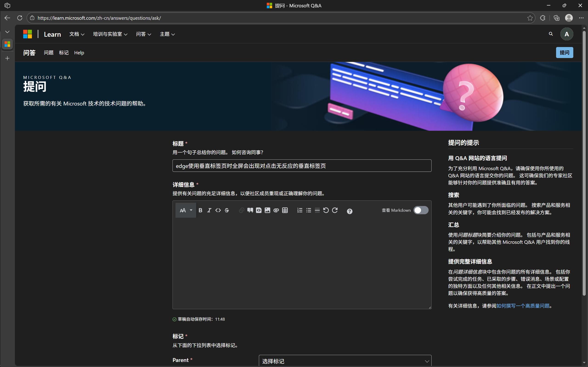Click the 提问 submit button
Image resolution: width=588 pixels, height=367 pixels.
point(564,53)
